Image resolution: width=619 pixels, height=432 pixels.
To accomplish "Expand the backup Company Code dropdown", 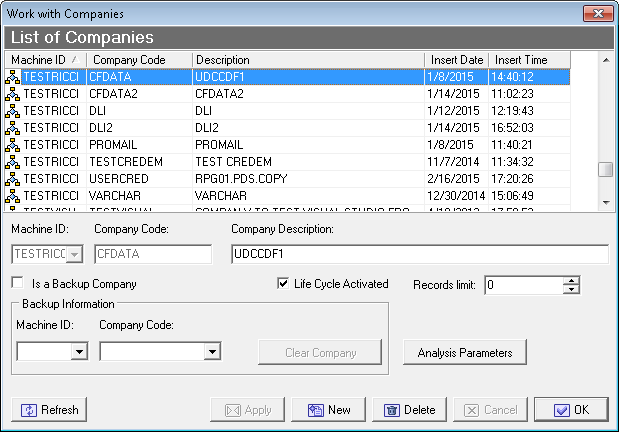I will 211,352.
